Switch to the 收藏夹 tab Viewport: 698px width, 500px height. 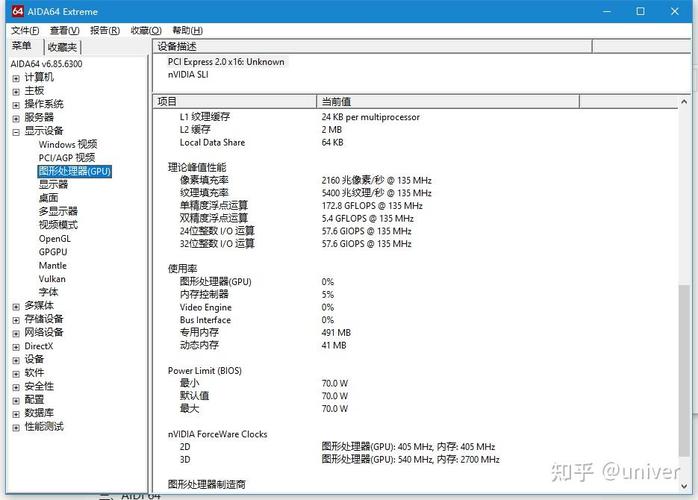point(62,47)
